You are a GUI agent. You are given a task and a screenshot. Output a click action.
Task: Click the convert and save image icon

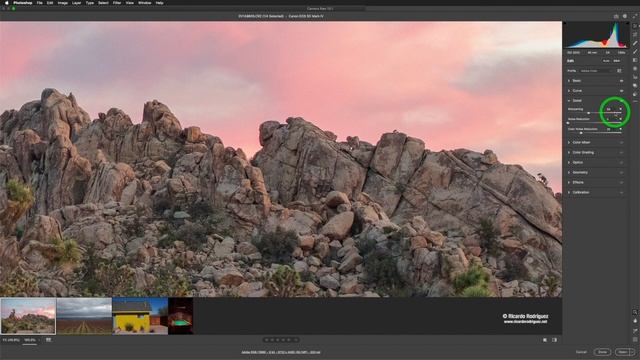point(616,16)
